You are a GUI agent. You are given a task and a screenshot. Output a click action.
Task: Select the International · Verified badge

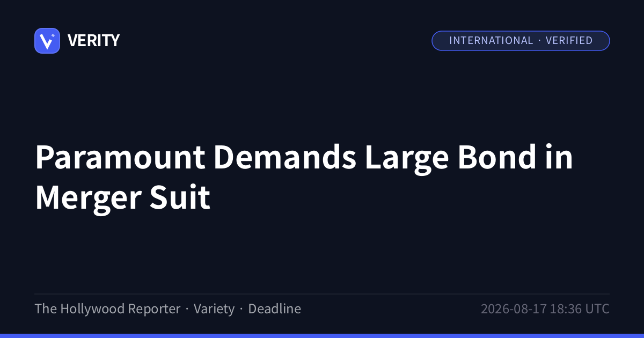click(x=521, y=41)
